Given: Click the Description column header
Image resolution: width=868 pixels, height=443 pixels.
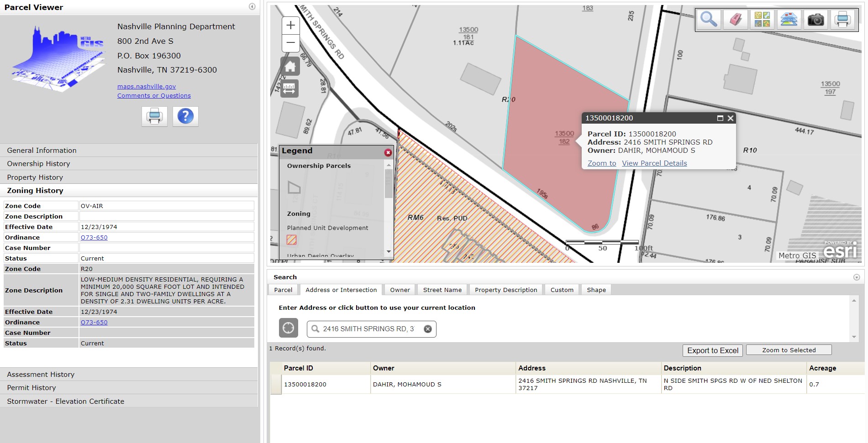Looking at the screenshot, I should [734, 368].
